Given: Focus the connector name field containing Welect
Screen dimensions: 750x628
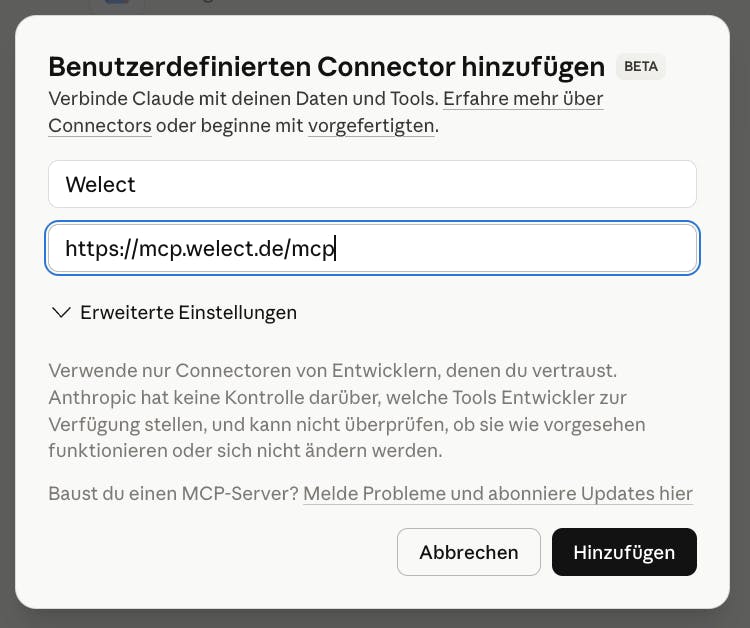Looking at the screenshot, I should click(x=372, y=184).
